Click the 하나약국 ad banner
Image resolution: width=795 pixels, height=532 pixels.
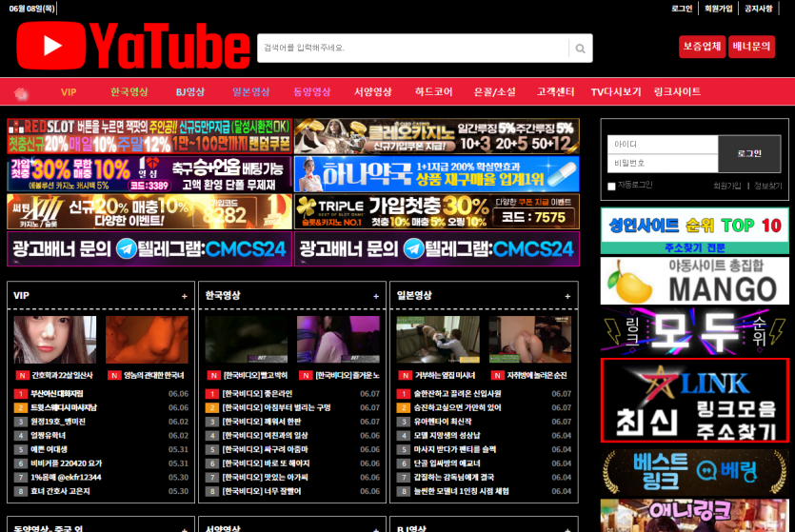point(437,174)
